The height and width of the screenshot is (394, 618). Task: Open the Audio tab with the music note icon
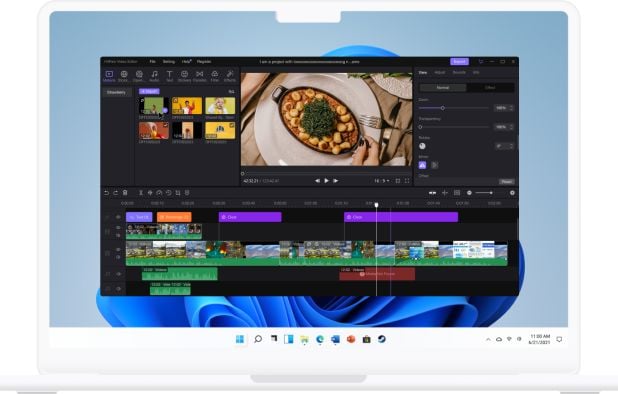154,76
